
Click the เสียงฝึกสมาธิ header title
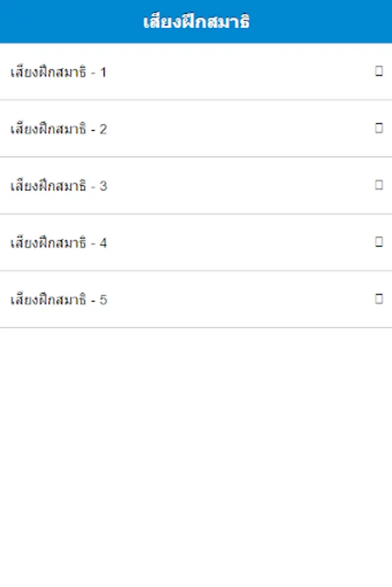(x=196, y=22)
